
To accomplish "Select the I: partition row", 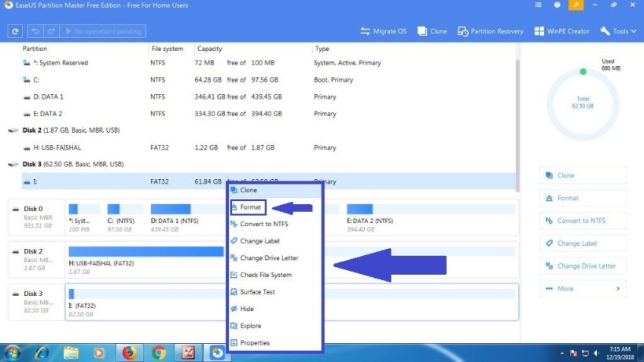I will [269, 181].
